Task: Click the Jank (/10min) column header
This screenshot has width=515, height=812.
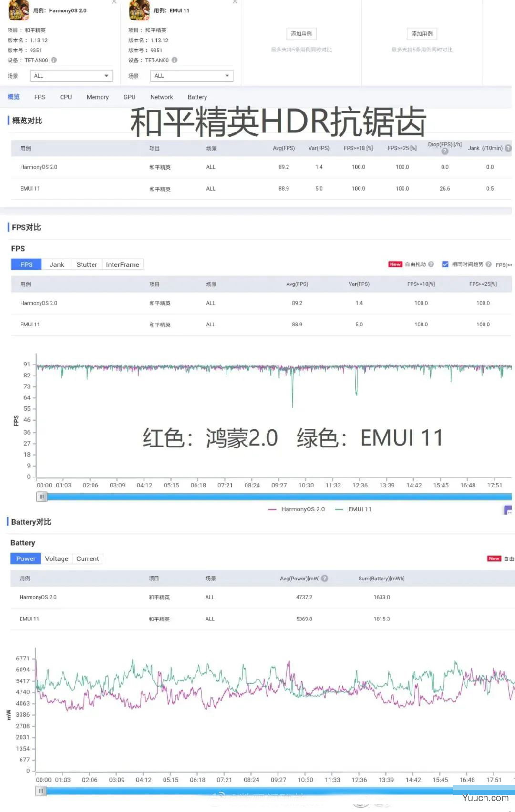Action: [x=485, y=148]
